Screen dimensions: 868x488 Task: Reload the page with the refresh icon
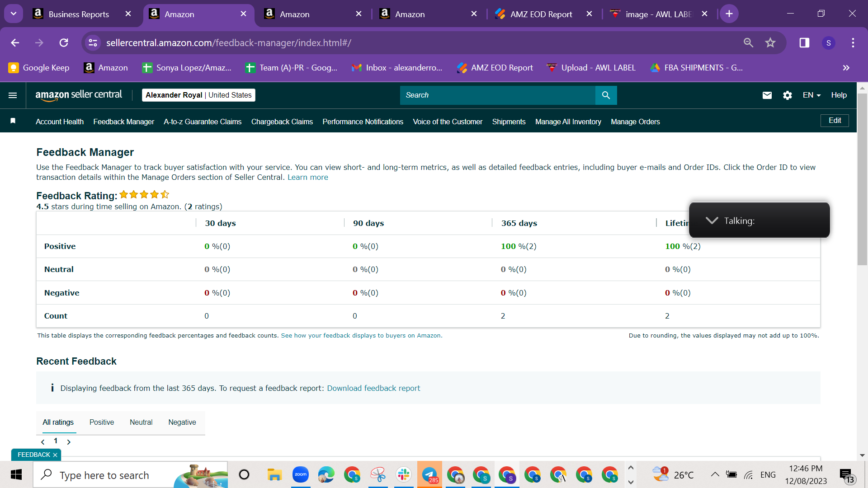[64, 42]
